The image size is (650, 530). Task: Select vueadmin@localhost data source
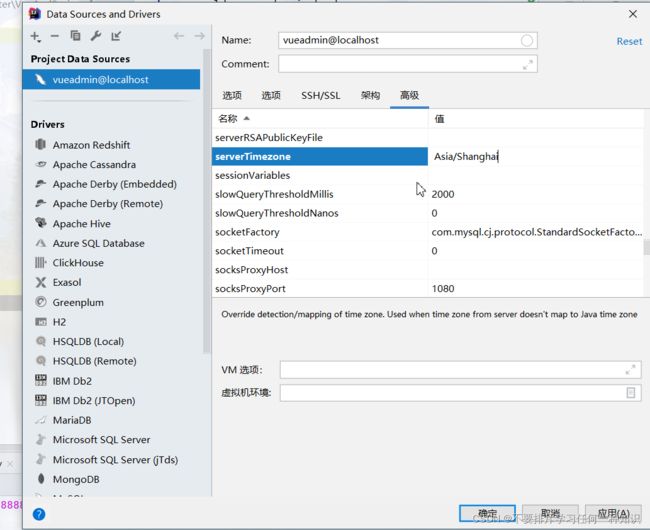111,80
